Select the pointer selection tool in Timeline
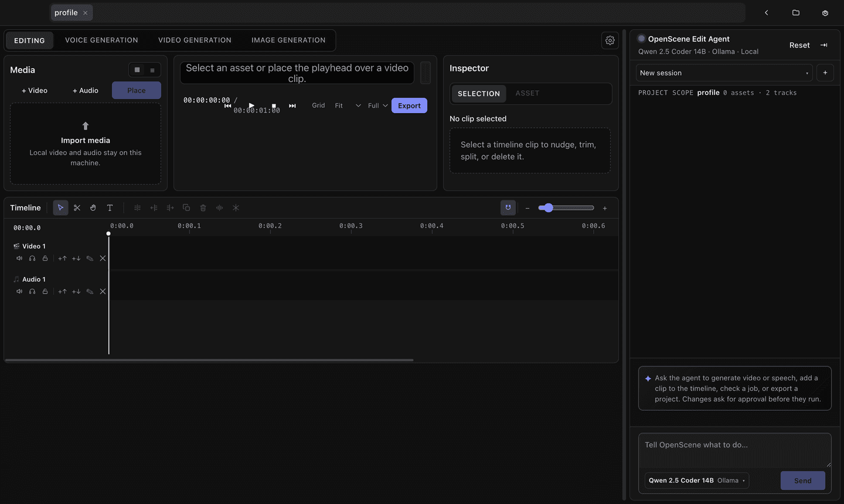The image size is (844, 504). click(60, 207)
